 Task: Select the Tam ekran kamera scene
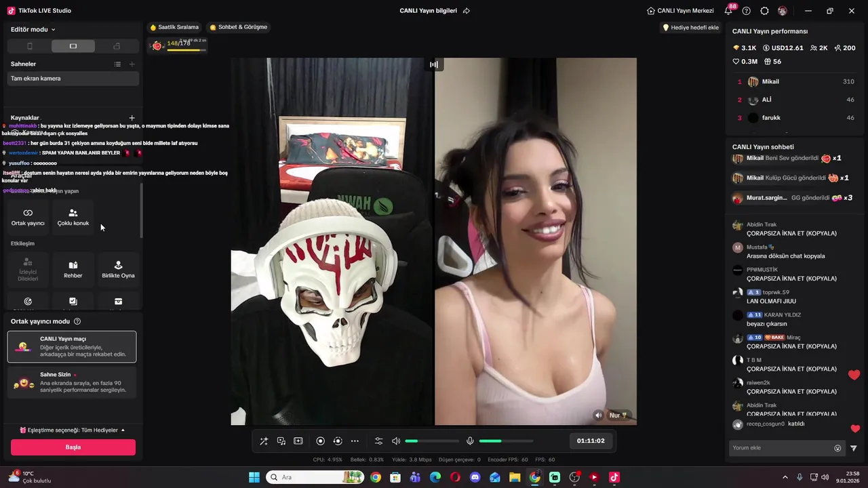[73, 79]
